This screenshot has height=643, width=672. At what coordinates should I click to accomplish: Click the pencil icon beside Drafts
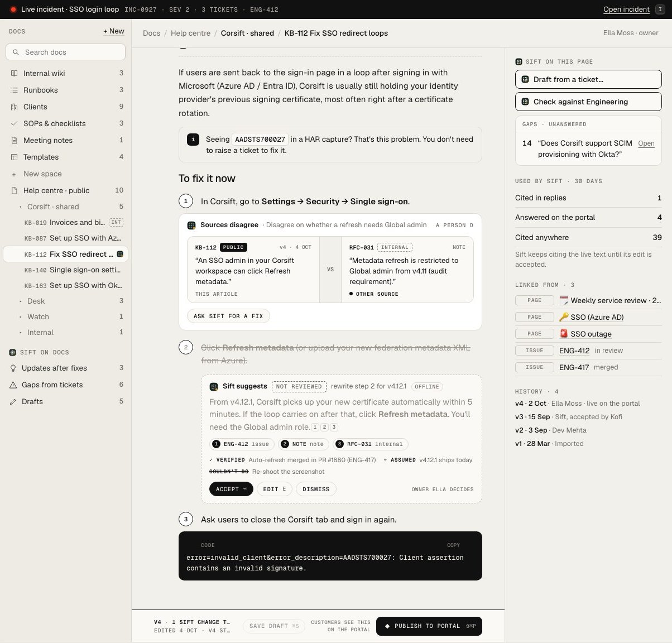tap(13, 401)
